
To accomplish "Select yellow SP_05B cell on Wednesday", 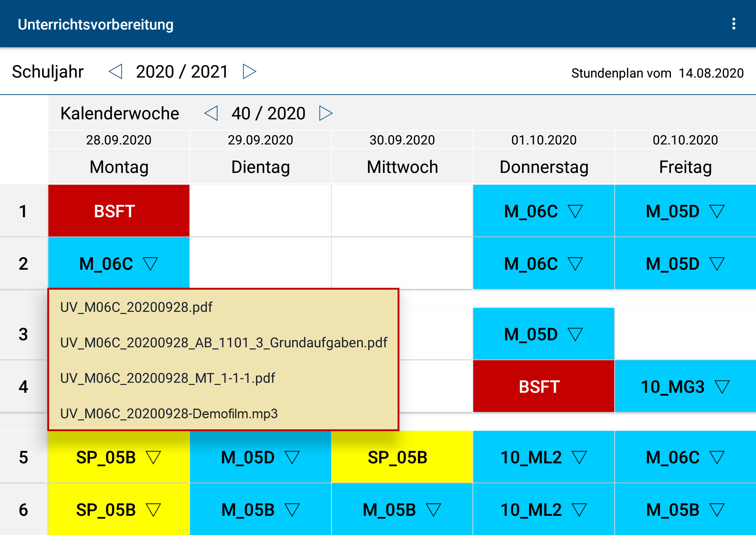I will [x=402, y=457].
